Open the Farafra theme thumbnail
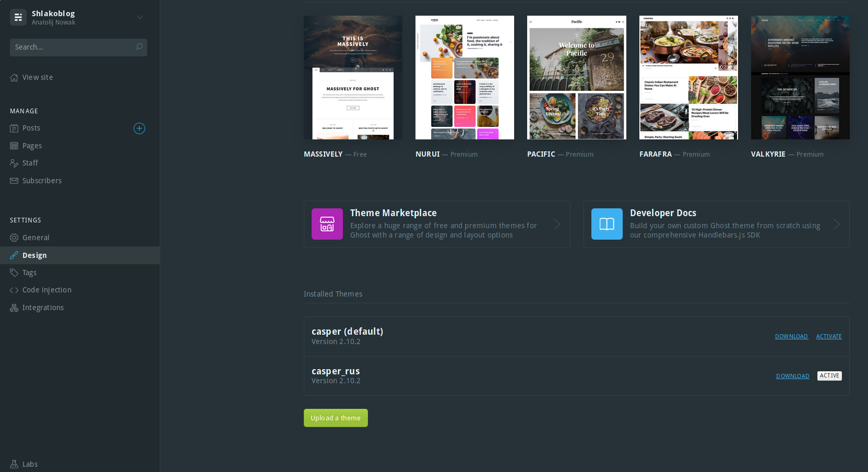This screenshot has height=472, width=868. click(x=688, y=77)
